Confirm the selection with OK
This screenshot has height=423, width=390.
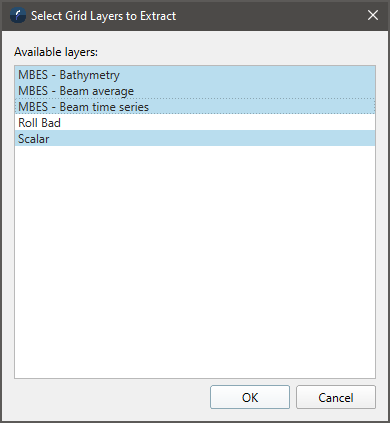pos(250,397)
